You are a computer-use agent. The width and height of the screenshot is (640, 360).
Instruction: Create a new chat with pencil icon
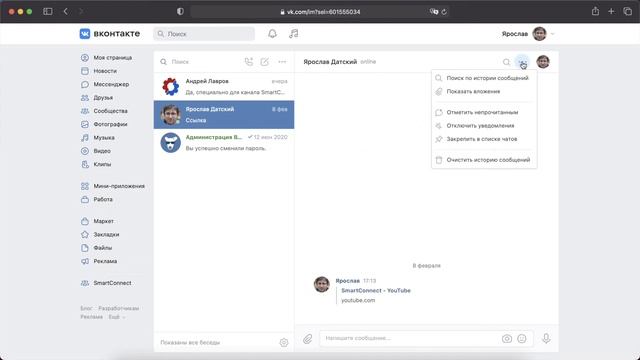coord(264,62)
